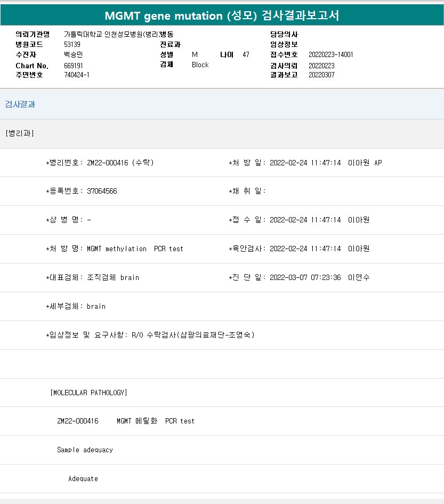Click clinical info 'R/O 수탁검사(삼광의료재단-조영숙)'
The height and width of the screenshot is (504, 444).
coord(193,335)
